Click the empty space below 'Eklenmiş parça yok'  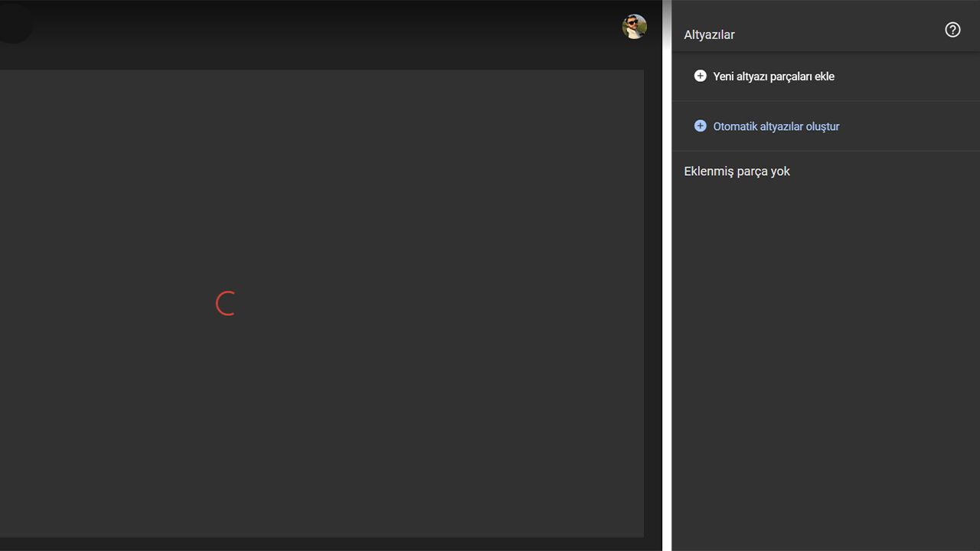pyautogui.click(x=825, y=306)
